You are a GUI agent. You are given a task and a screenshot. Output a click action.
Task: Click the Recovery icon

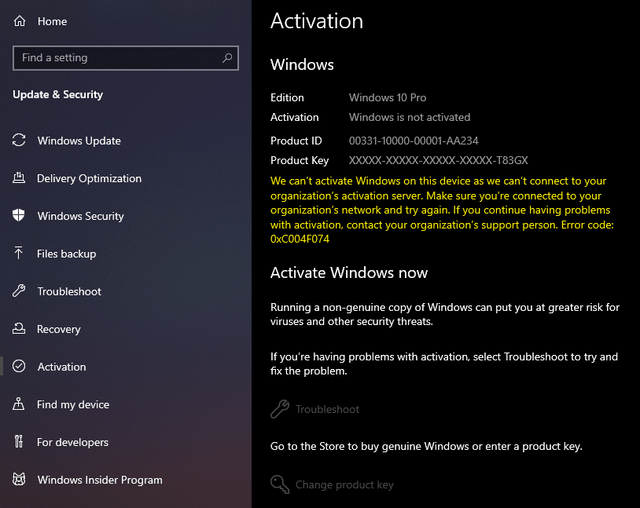[19, 328]
